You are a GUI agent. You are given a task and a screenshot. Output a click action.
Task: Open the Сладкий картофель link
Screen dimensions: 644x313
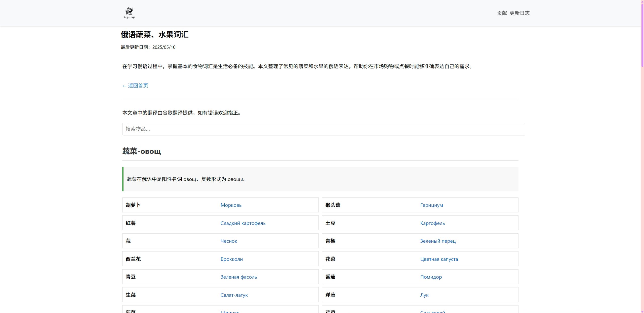pyautogui.click(x=243, y=223)
